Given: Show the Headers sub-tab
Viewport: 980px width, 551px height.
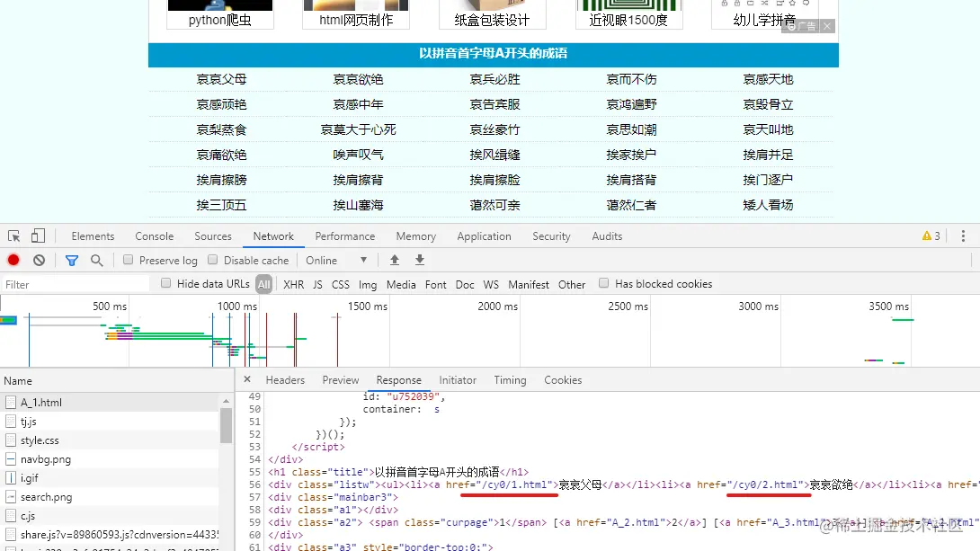Looking at the screenshot, I should (285, 380).
